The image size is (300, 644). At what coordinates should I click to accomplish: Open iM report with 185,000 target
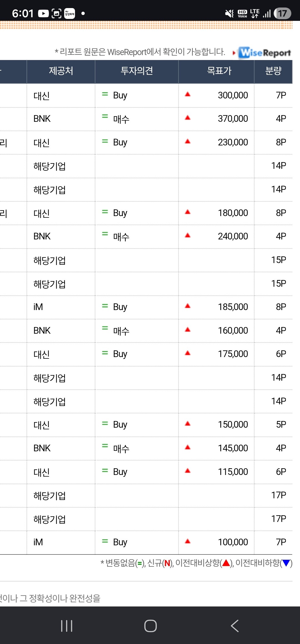tap(146, 307)
